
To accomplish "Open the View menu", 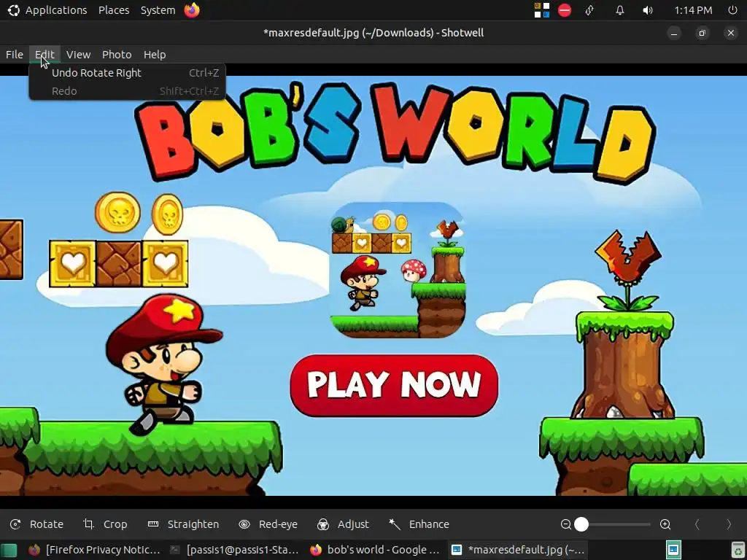I will coord(79,55).
